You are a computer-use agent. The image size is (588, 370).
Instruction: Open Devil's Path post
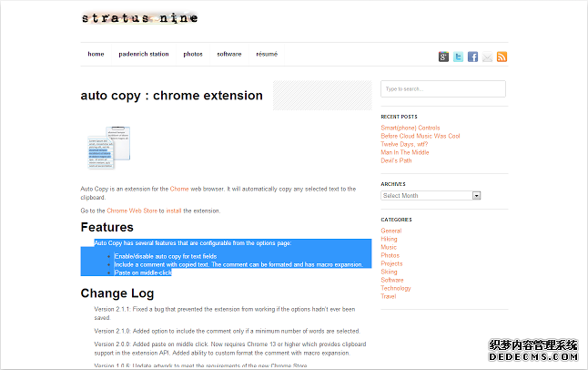[x=396, y=160]
